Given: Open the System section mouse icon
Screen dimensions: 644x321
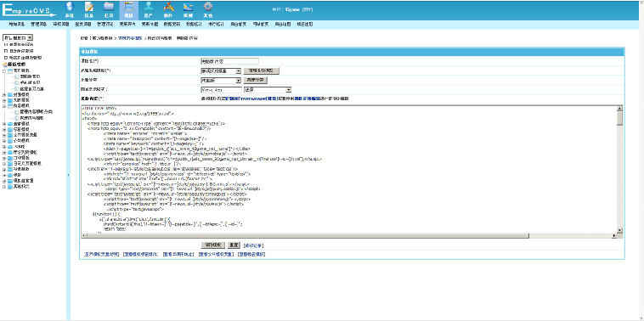Looking at the screenshot, I should [x=69, y=10].
